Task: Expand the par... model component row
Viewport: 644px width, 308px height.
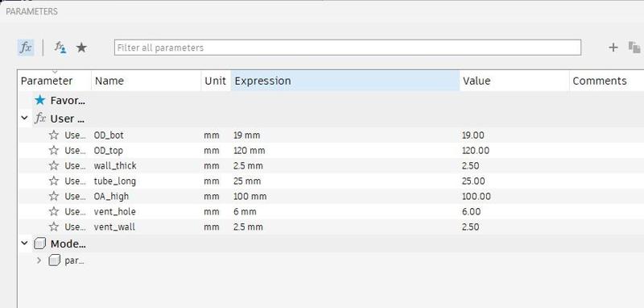Action: pos(39,260)
